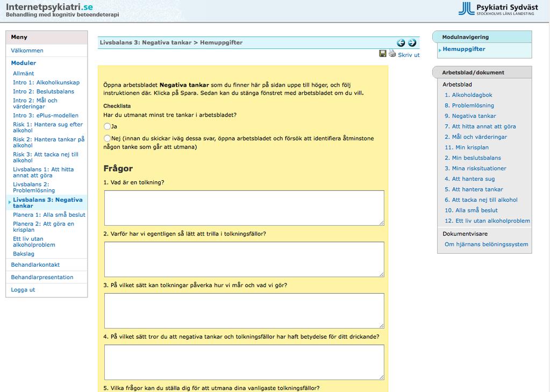Open the Allmänt module

(x=24, y=74)
